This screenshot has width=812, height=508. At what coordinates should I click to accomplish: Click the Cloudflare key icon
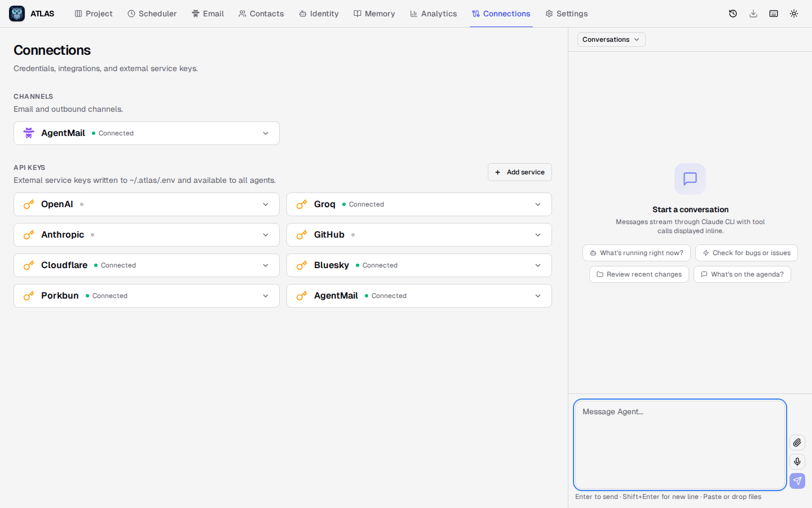pos(29,265)
